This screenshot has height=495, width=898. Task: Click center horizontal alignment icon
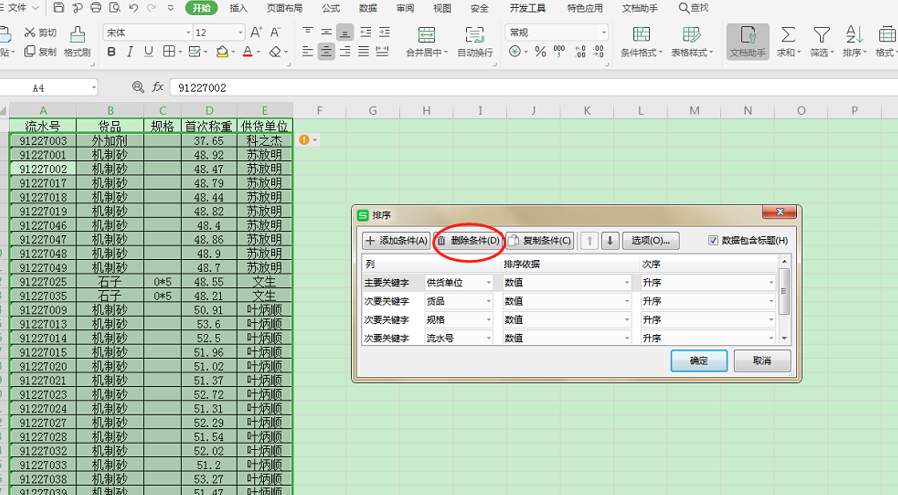coord(326,52)
